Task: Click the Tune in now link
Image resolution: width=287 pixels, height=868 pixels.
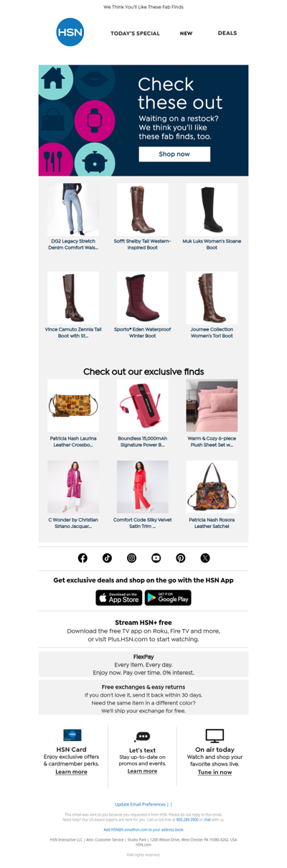Action: pyautogui.click(x=215, y=772)
